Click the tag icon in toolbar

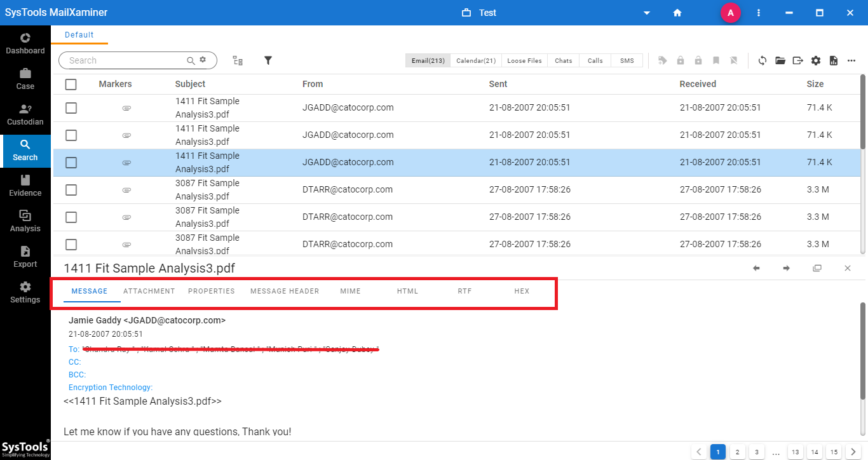pyautogui.click(x=663, y=60)
